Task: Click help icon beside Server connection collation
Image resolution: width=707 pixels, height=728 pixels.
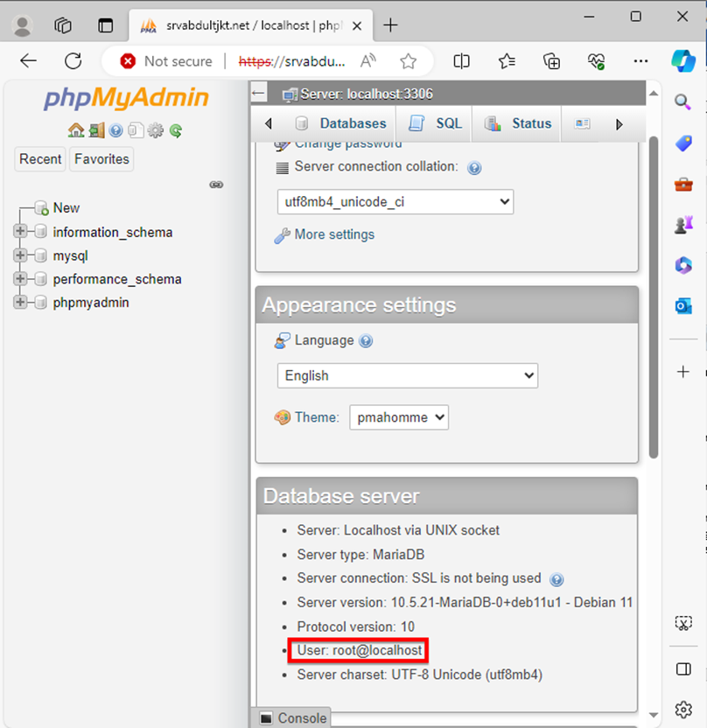Action: pyautogui.click(x=474, y=168)
